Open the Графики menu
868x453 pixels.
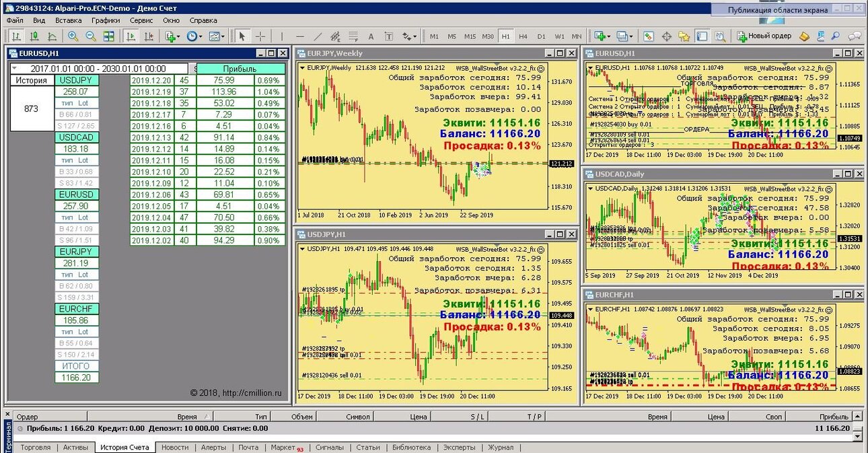[106, 20]
